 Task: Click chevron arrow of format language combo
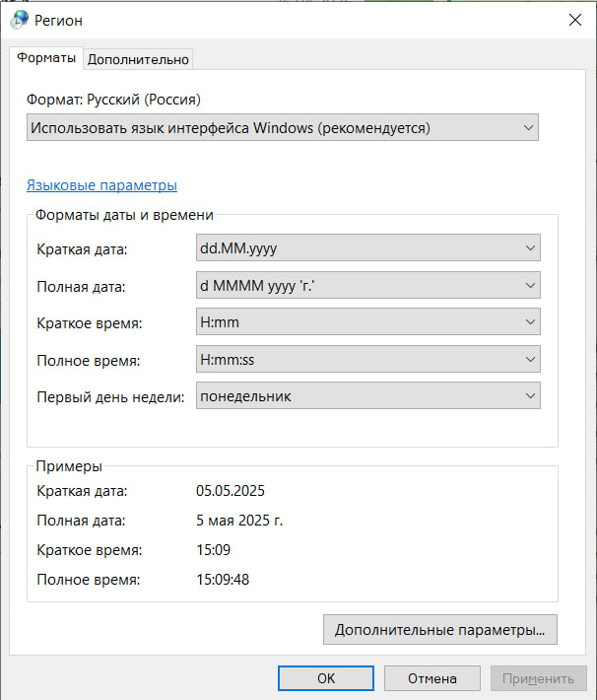pos(528,128)
